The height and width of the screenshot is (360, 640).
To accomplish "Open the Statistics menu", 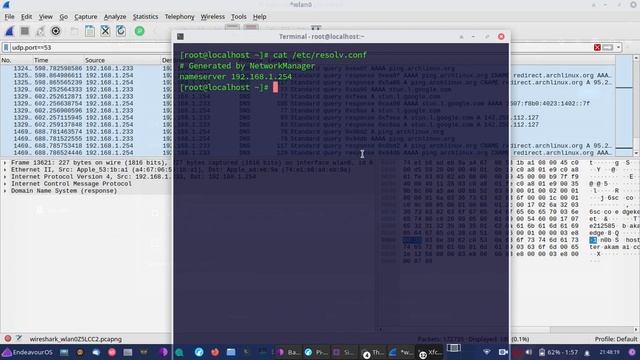I will pyautogui.click(x=145, y=17).
